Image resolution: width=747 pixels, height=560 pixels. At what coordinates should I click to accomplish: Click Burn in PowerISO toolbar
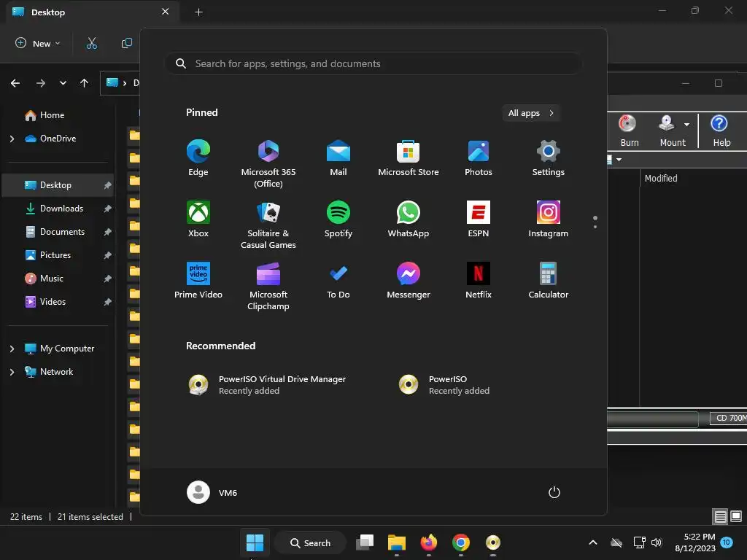click(x=629, y=131)
